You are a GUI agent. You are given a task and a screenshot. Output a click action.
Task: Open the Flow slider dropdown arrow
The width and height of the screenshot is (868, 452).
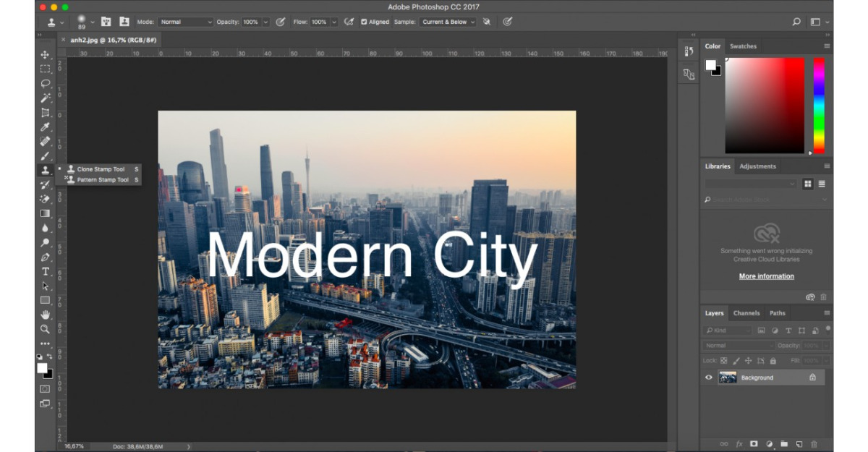coord(335,22)
